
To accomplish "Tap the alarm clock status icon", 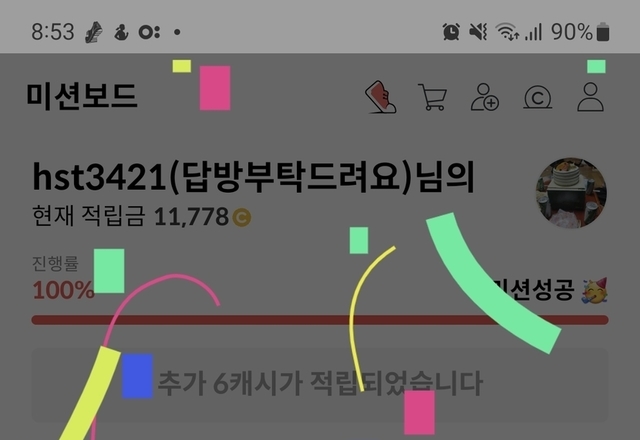I will 451,31.
